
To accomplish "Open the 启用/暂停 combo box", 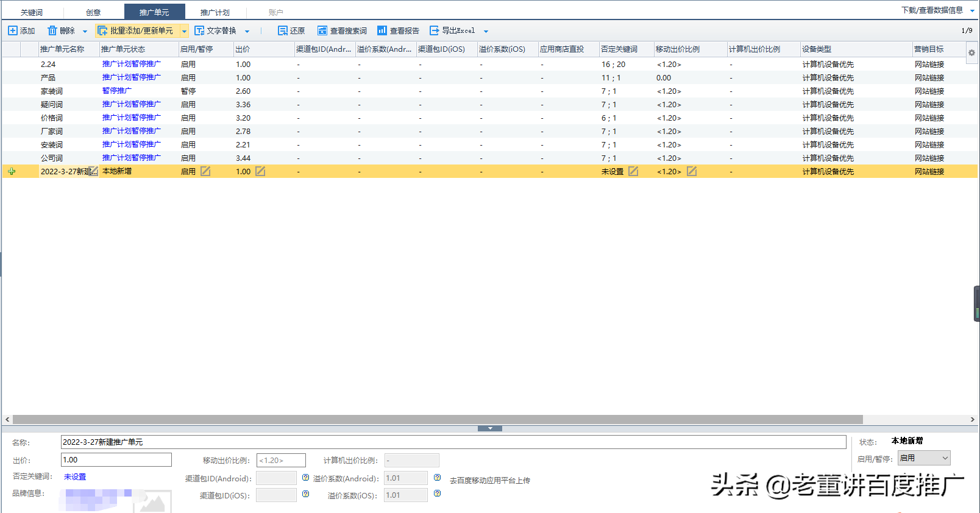I will [x=924, y=458].
